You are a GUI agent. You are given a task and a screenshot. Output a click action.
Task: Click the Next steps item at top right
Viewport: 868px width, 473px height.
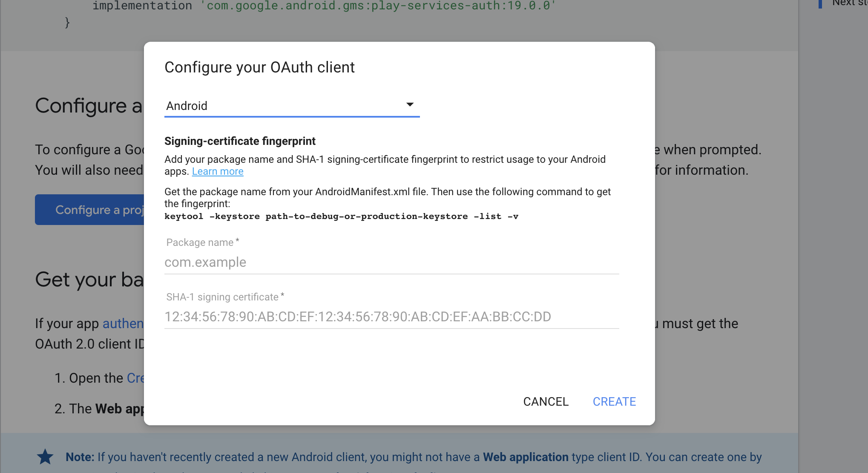pyautogui.click(x=849, y=3)
